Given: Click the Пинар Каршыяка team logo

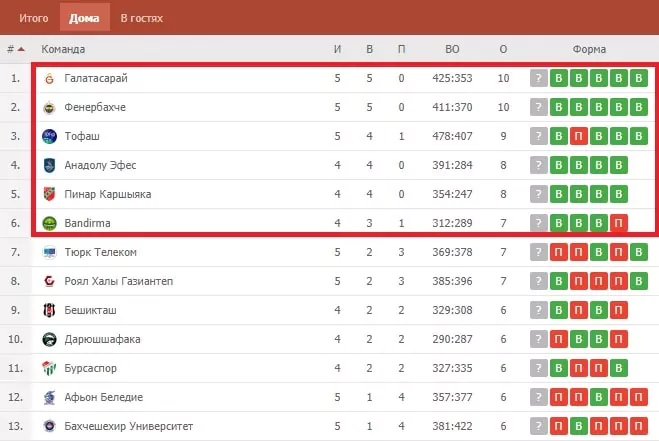Looking at the screenshot, I should [x=49, y=194].
